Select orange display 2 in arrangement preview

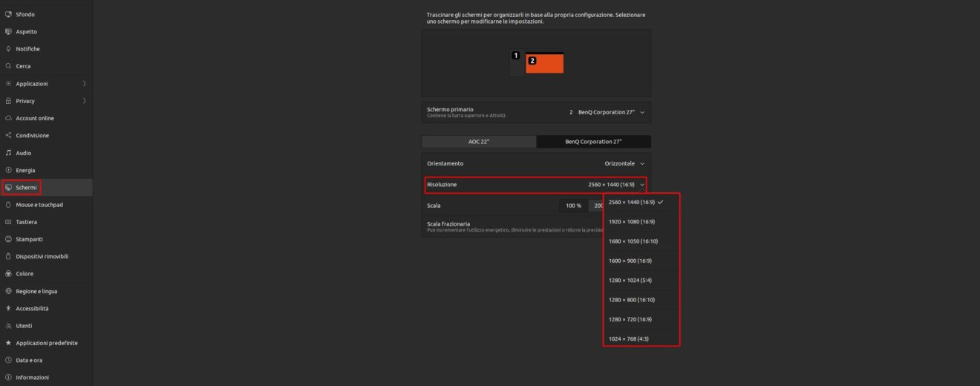click(x=545, y=64)
